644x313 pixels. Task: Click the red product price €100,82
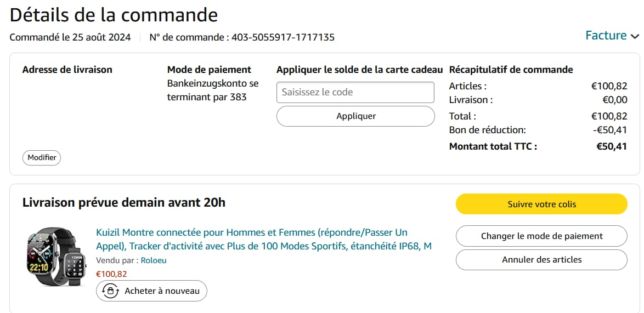pos(111,274)
